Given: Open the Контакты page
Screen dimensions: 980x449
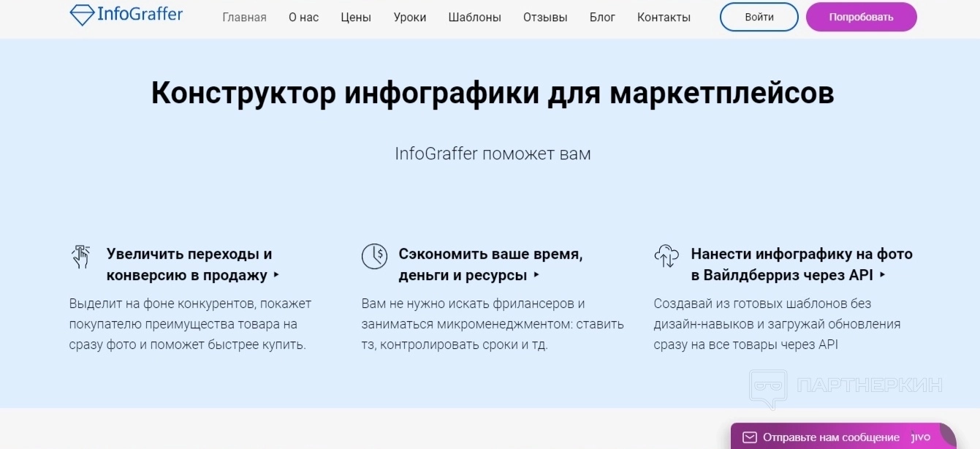Looking at the screenshot, I should (x=664, y=18).
